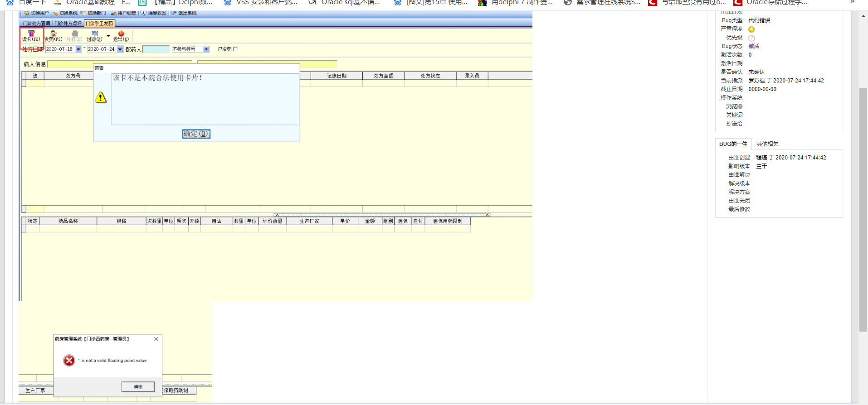
Task: Click 确定 in the floating point error dialog
Action: click(138, 386)
